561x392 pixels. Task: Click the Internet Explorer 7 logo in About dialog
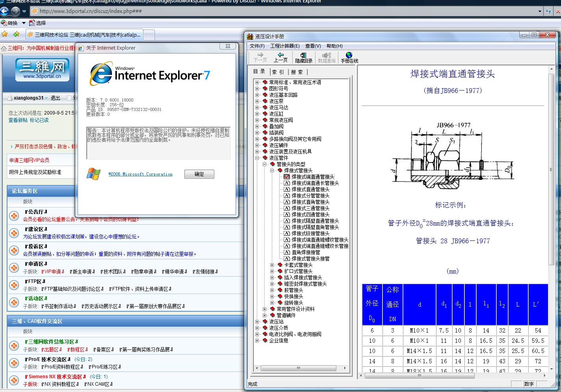150,73
